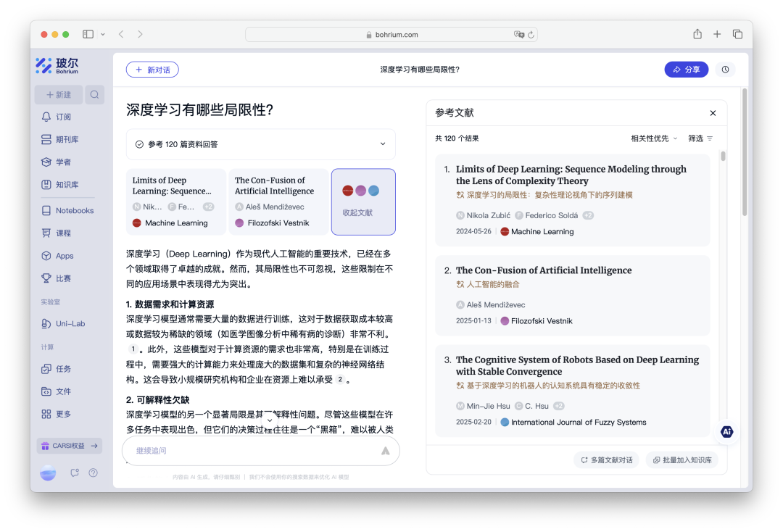Click the main page scrollbar
The width and height of the screenshot is (783, 532).
(x=745, y=152)
